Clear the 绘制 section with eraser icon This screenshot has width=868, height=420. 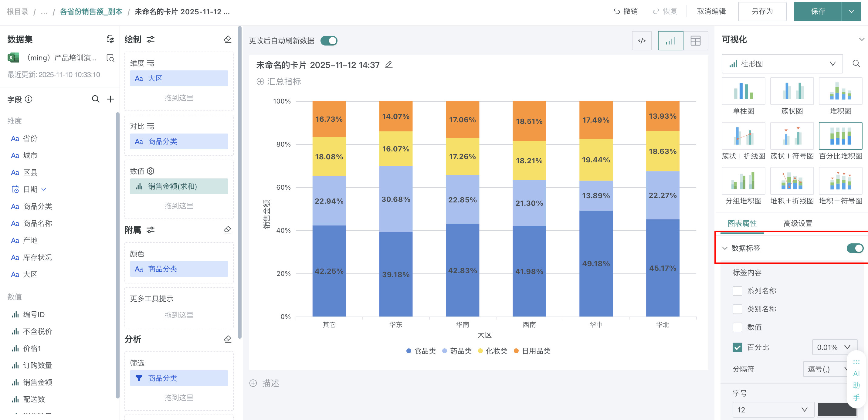point(227,39)
